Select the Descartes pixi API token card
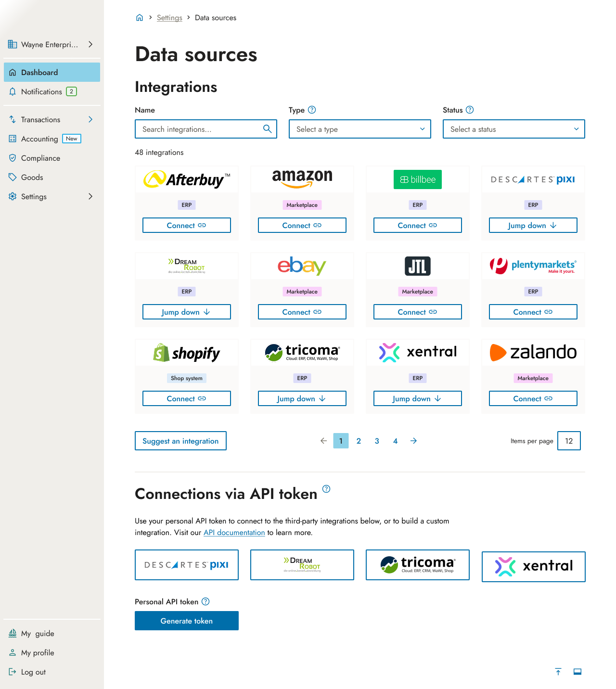616x689 pixels. (x=187, y=565)
